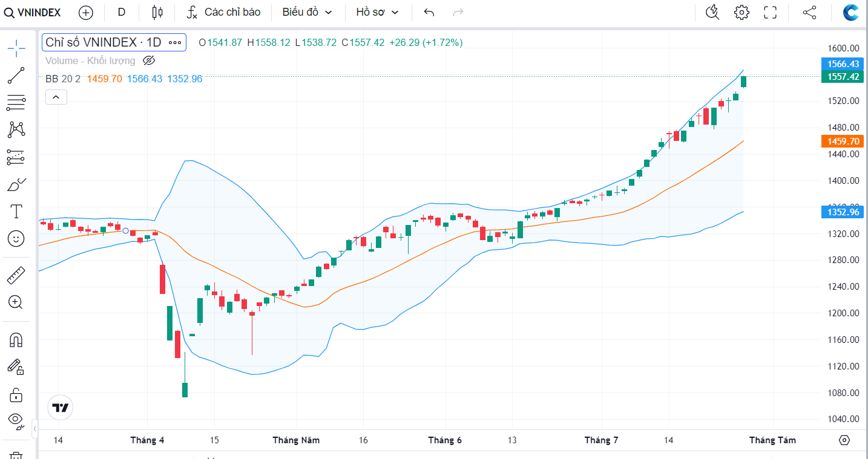Click the Tháng 4 date label
The height and width of the screenshot is (459, 868).
147,440
